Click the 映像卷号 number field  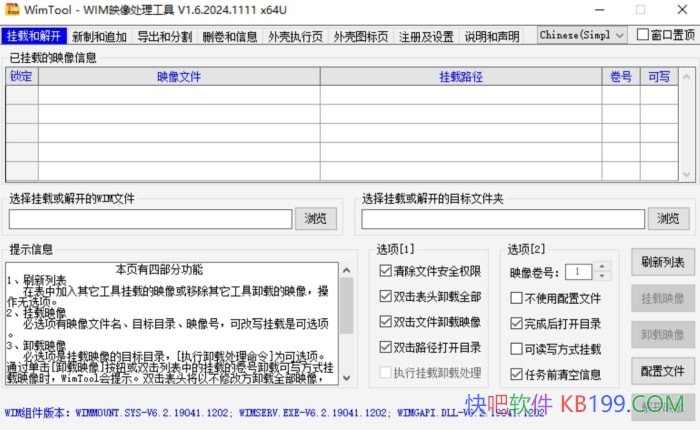click(x=579, y=271)
